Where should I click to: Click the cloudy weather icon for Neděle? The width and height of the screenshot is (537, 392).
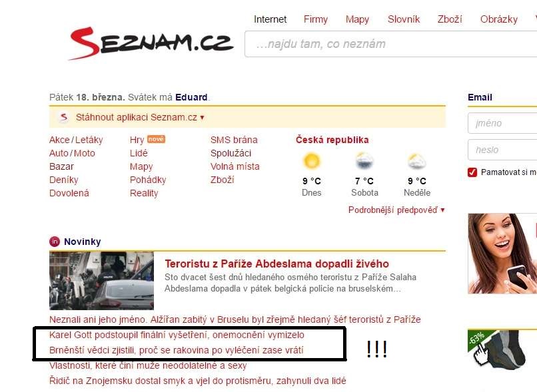point(416,161)
